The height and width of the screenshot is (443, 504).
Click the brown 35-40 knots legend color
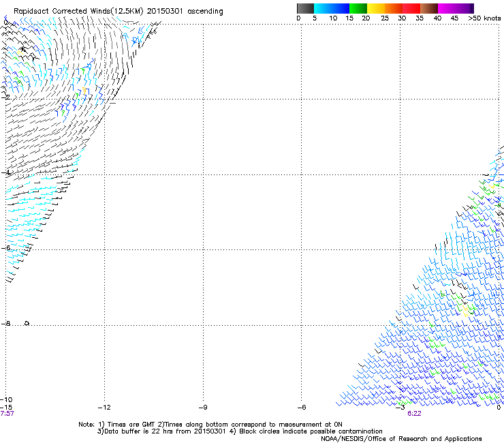[429, 8]
